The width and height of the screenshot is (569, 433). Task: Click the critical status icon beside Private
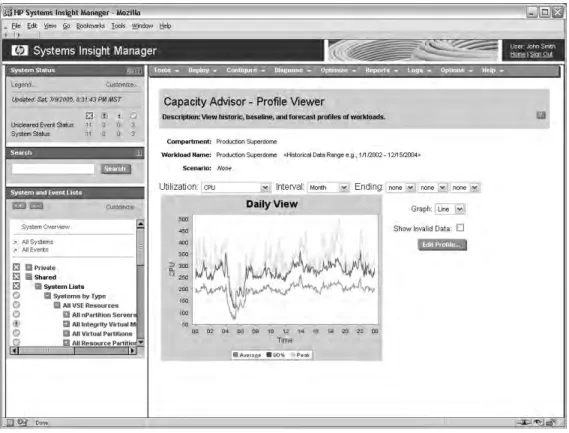click(16, 267)
